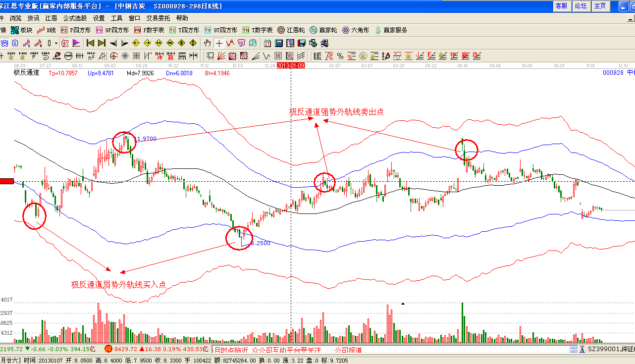Open the 工具 menu
This screenshot has width=635, height=364.
pyautogui.click(x=116, y=18)
